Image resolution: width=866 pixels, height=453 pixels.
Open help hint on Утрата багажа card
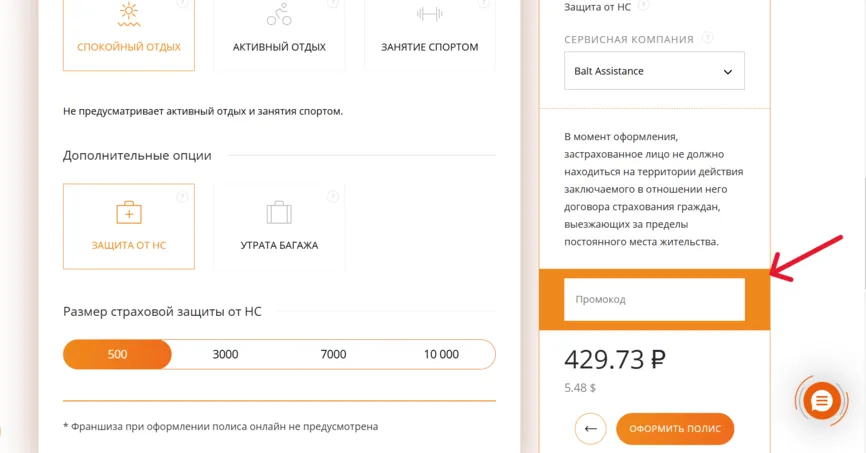point(332,197)
